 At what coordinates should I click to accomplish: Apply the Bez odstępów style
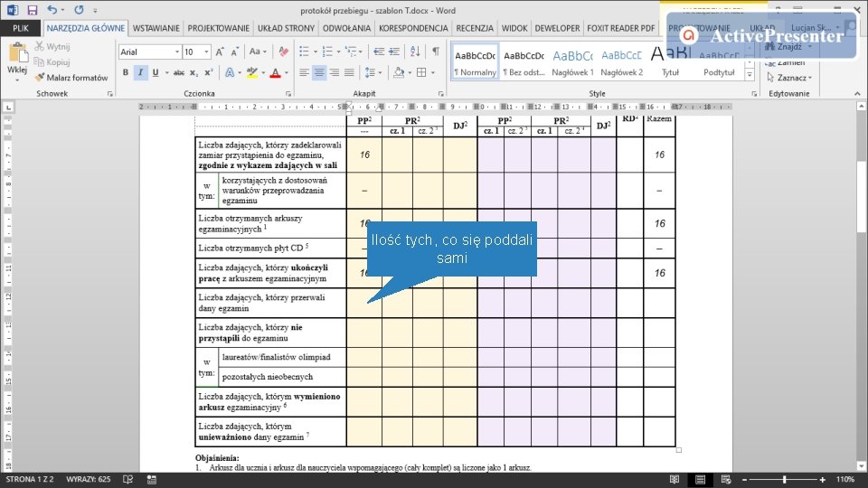[x=524, y=61]
